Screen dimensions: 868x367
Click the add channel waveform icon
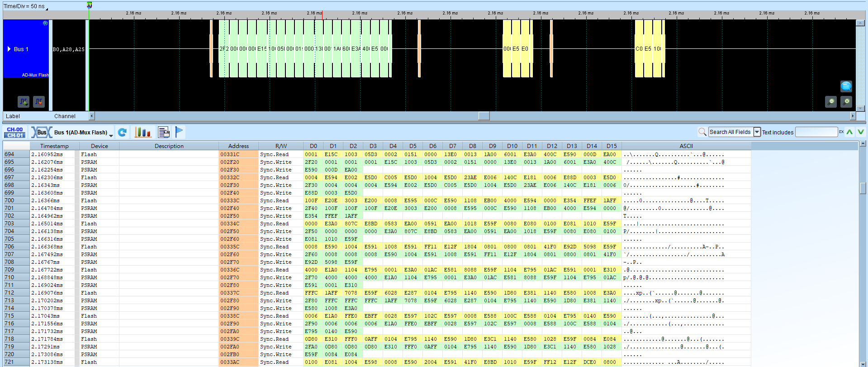click(x=24, y=102)
